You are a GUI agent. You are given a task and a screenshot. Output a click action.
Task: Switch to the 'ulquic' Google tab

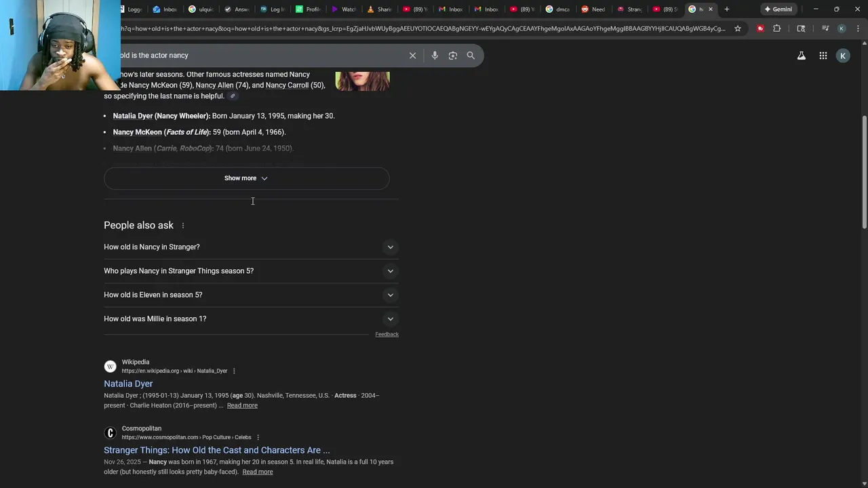pos(201,9)
